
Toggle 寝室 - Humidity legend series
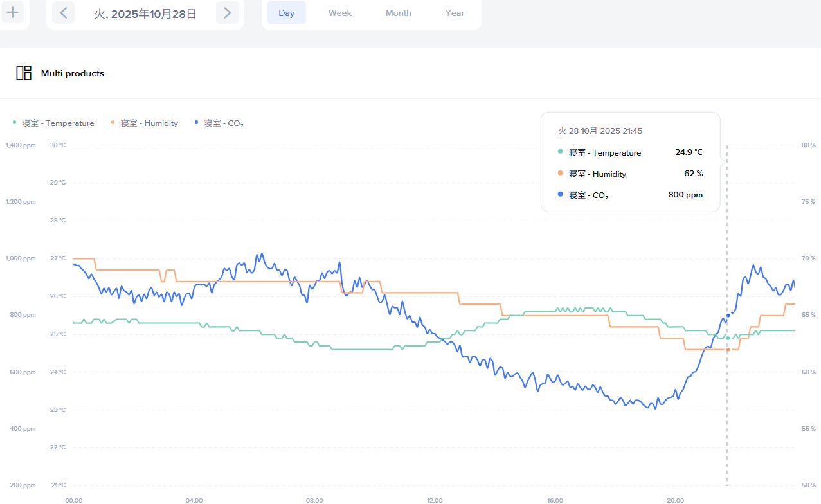tap(144, 123)
